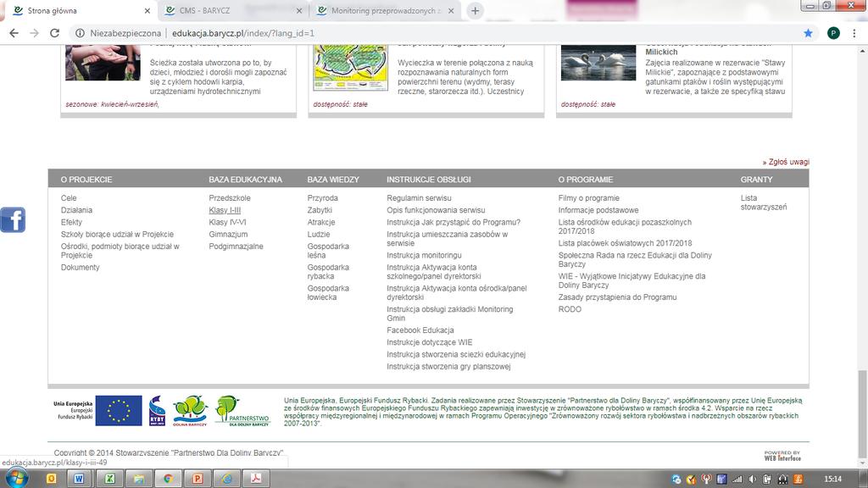This screenshot has height=488, width=868.
Task: Click the Partnerstwo dla Doliny Baryczy logo
Action: point(242,411)
